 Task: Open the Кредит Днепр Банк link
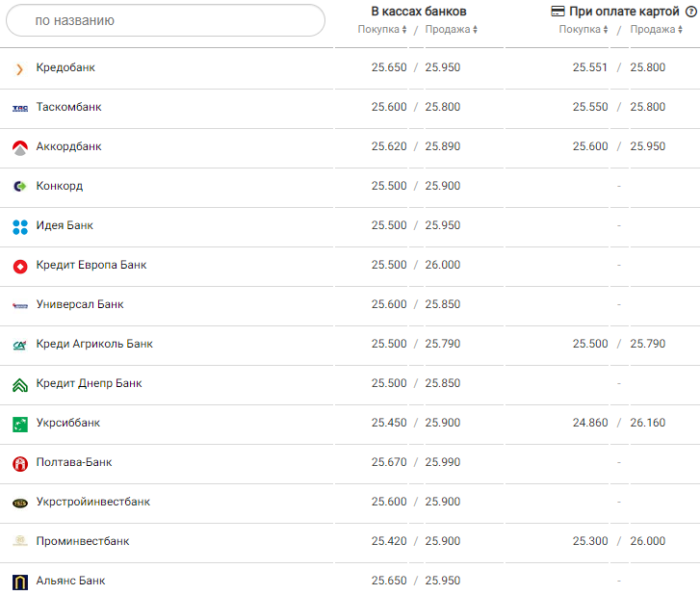point(89,384)
